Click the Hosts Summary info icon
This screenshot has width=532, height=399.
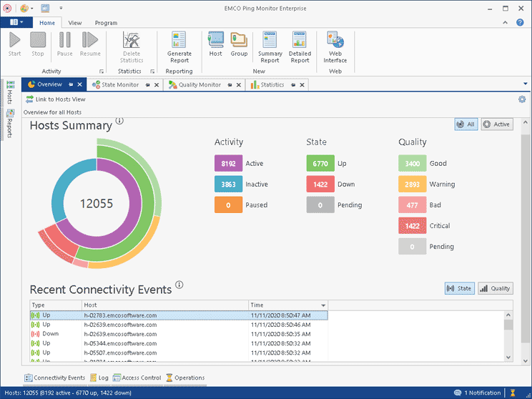119,121
